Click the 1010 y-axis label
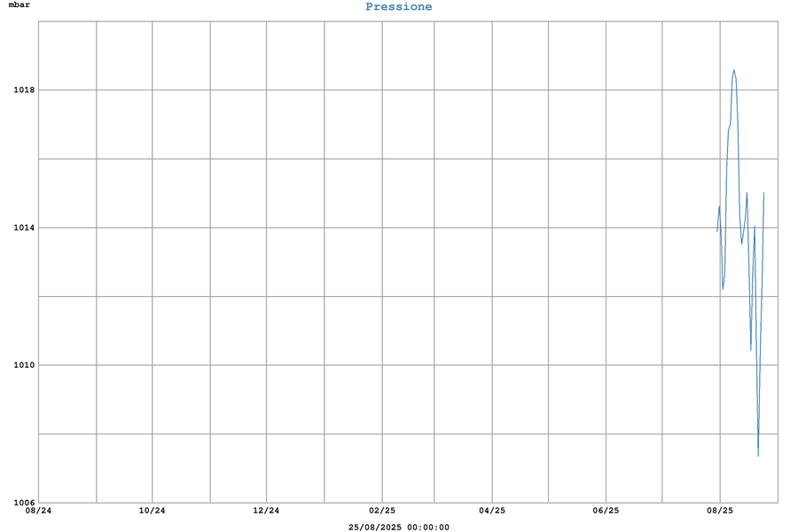798x532 pixels. (x=24, y=365)
